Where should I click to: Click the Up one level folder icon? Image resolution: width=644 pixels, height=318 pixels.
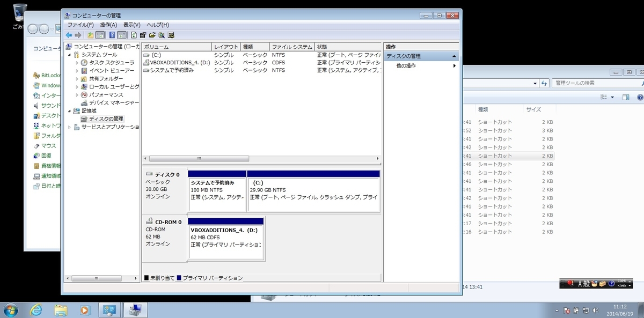[x=91, y=35]
